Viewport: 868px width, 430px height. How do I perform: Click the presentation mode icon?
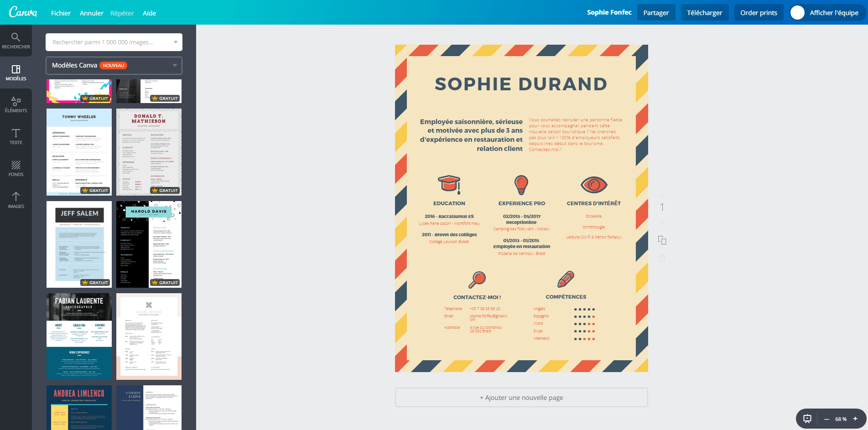pos(807,419)
